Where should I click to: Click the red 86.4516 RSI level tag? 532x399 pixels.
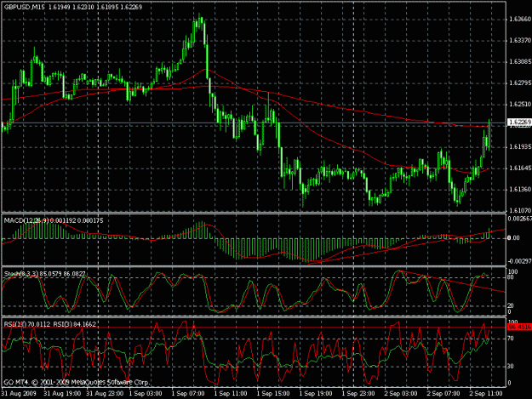[x=519, y=328]
